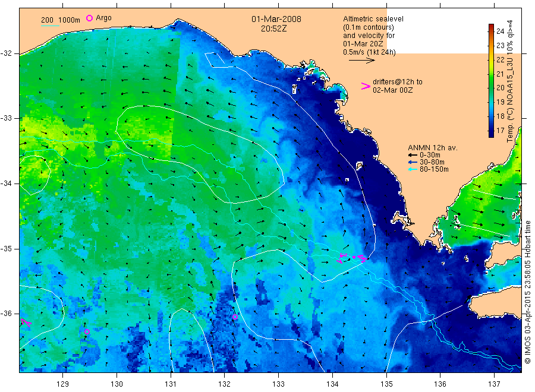This screenshot has width=535, height=392.
Task: Click the 23 tick on temperature scale
Action: [500, 45]
